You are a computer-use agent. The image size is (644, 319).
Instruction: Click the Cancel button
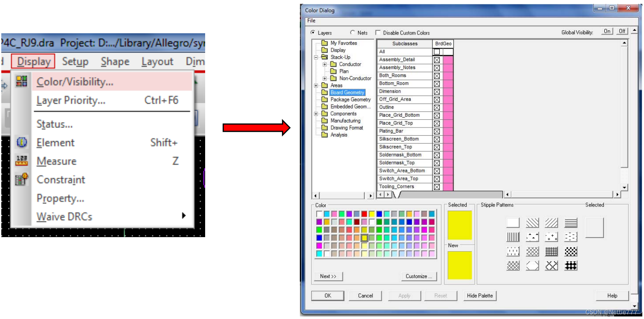pos(366,296)
